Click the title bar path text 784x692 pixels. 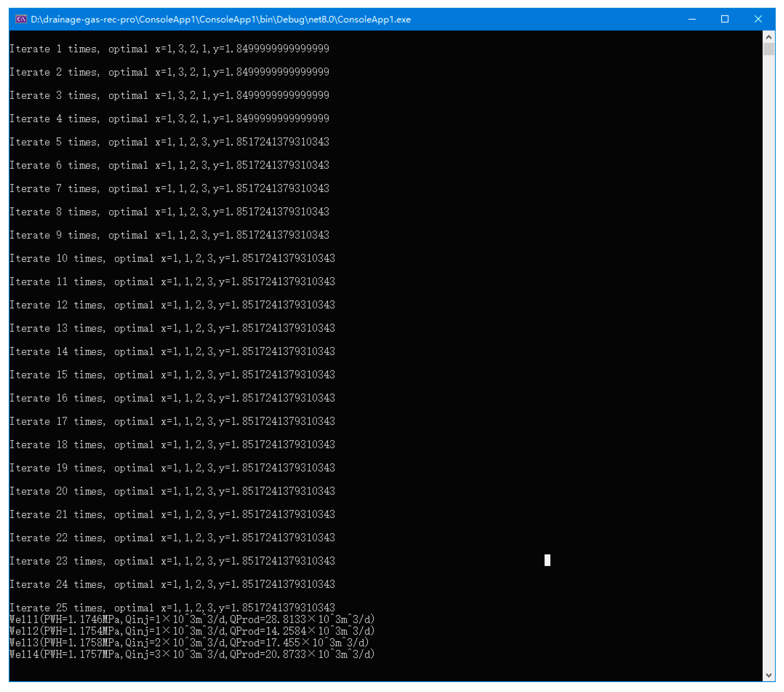coord(221,19)
